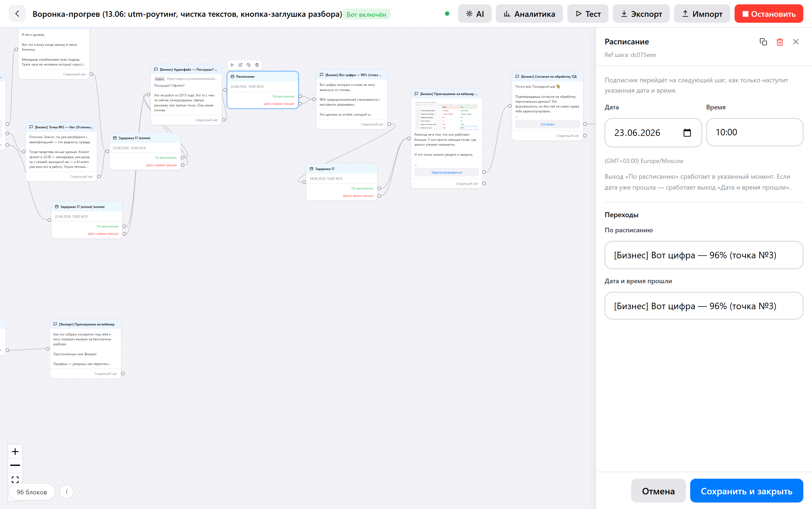Open the calendar picker in the Дата field
The image size is (812, 509).
(x=687, y=133)
